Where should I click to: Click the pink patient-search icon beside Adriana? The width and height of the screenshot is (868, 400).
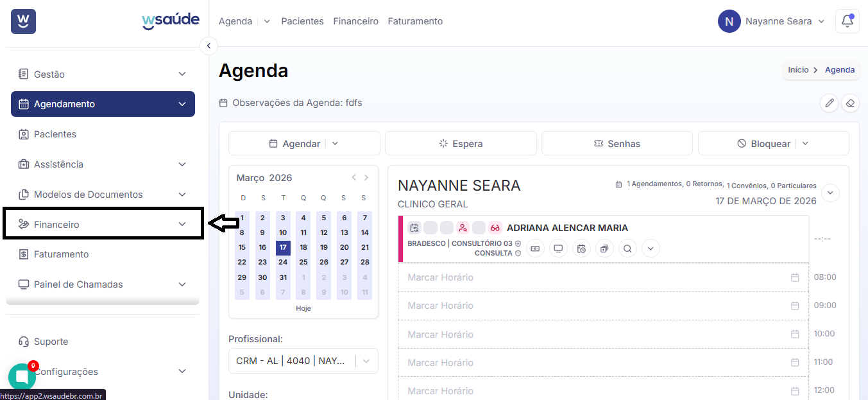tap(463, 228)
